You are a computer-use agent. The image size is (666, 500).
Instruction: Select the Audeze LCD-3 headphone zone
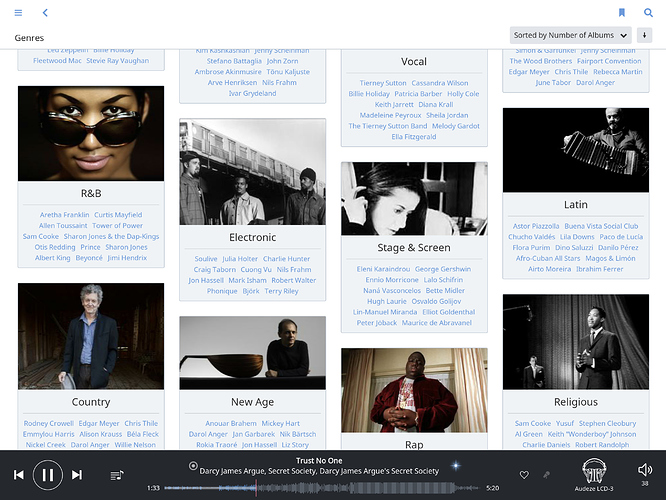(x=594, y=475)
